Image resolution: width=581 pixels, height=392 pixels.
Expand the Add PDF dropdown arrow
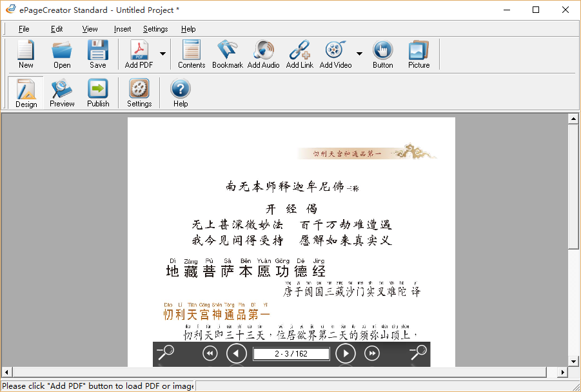162,54
